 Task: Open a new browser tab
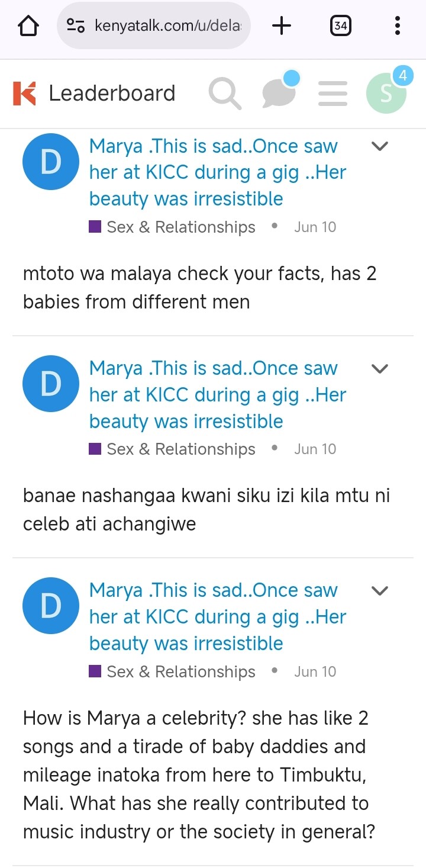tap(282, 25)
